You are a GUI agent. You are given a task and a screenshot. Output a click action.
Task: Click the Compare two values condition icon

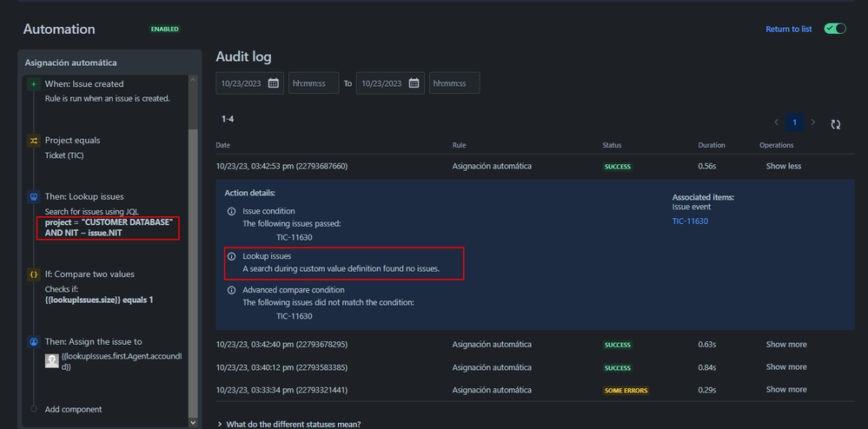tap(34, 274)
